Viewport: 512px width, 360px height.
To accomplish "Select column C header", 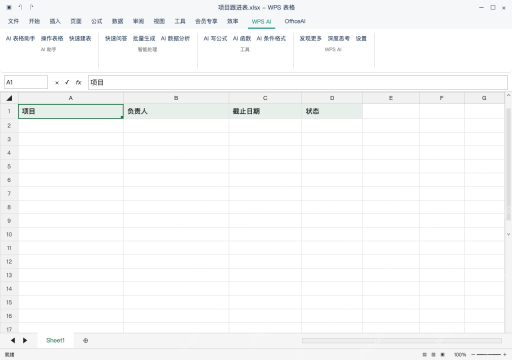I will pos(265,98).
